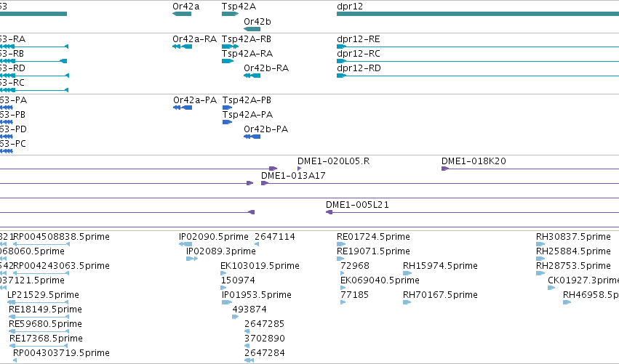Select feature 3702890
The height and width of the screenshot is (364, 619).
pos(247,347)
